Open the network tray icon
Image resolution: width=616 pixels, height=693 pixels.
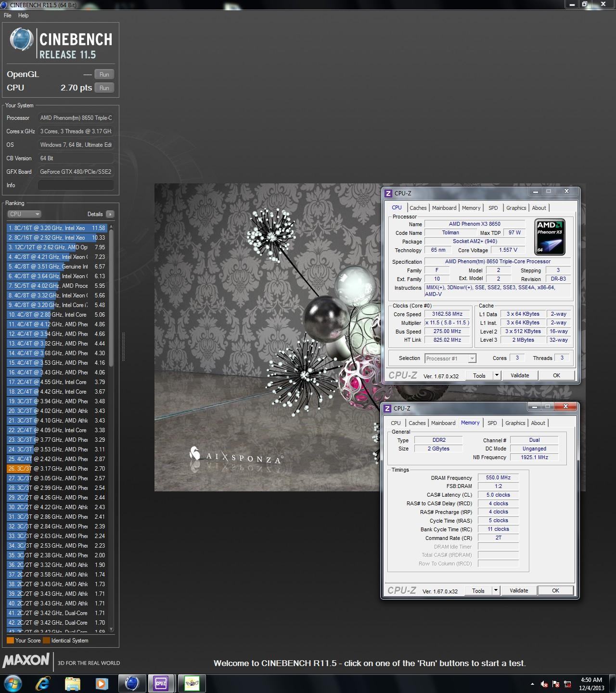568,684
